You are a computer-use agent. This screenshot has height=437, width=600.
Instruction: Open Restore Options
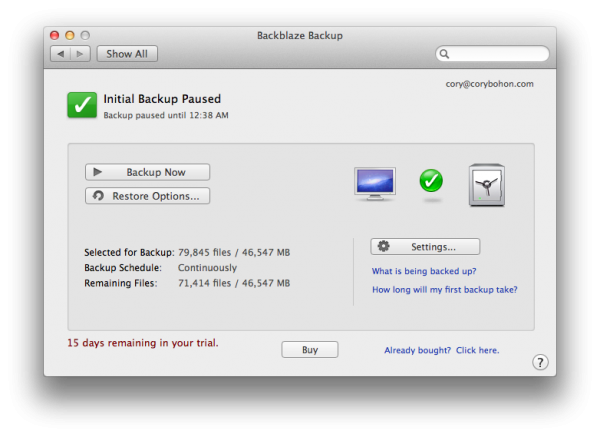(147, 196)
